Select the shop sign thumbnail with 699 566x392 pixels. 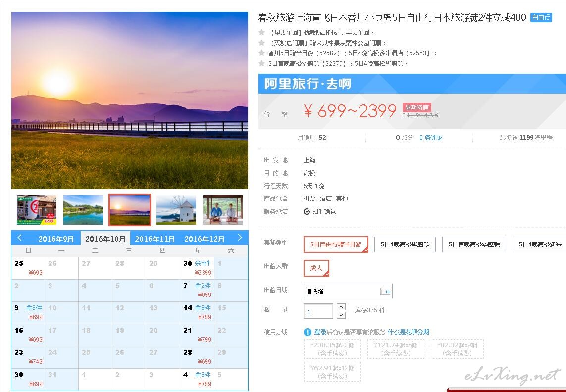pos(37,210)
